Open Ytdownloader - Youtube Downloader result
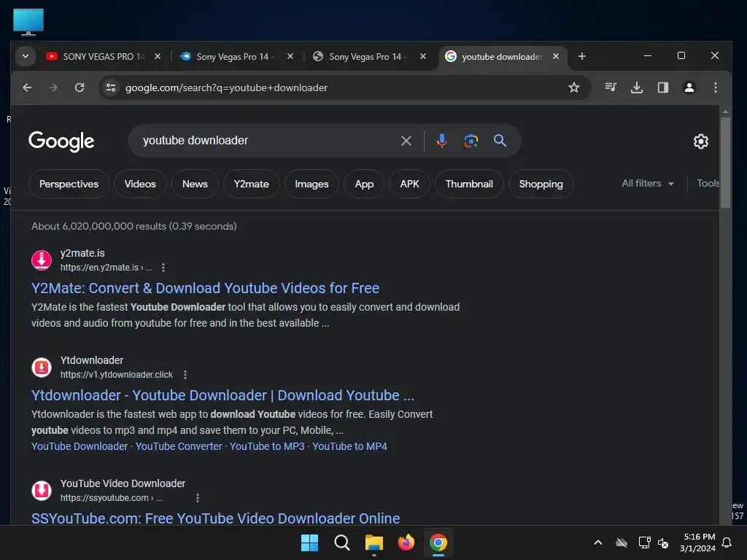This screenshot has height=560, width=747. coord(222,395)
